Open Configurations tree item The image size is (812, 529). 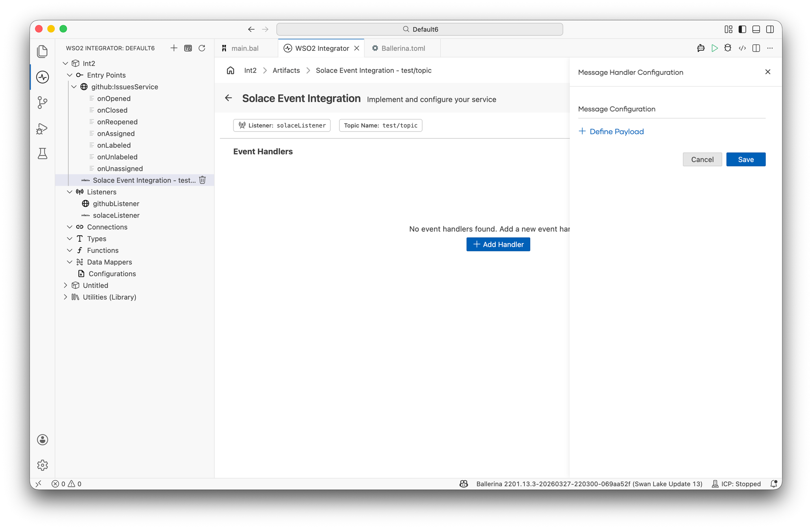(135, 274)
